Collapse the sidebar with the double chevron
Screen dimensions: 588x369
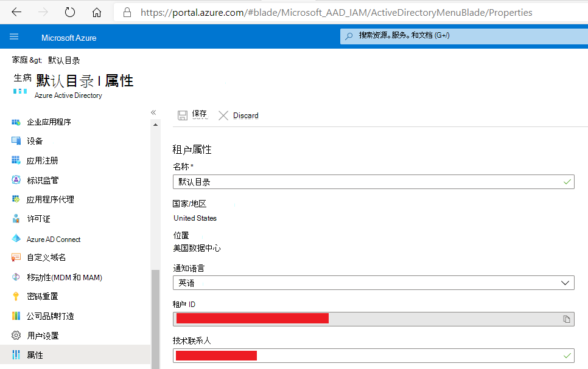153,112
